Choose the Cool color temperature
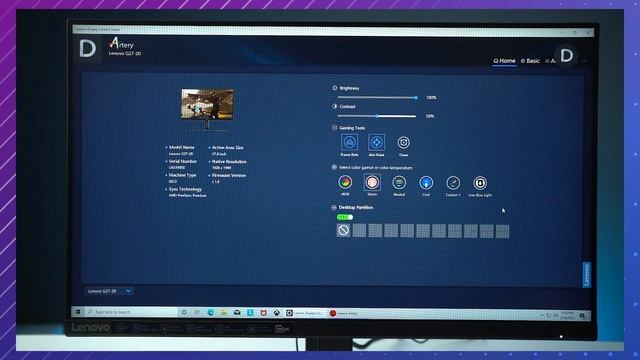The width and height of the screenshot is (640, 360). click(x=426, y=182)
